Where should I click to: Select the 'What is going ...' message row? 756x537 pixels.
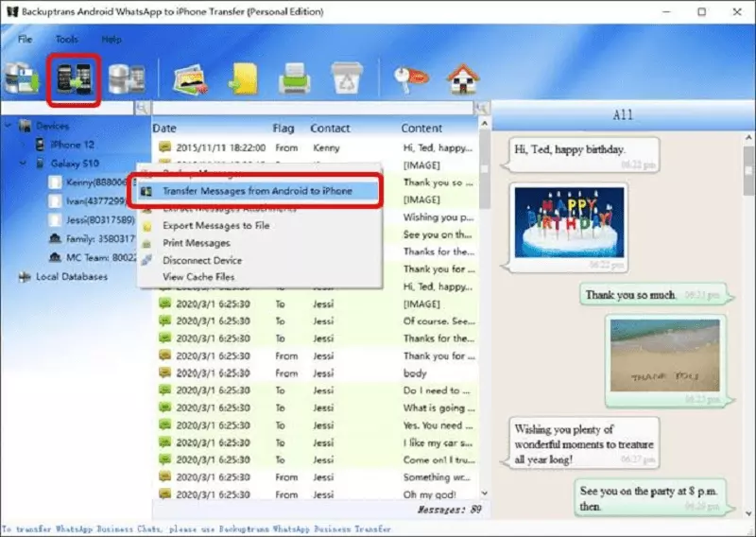coord(316,408)
